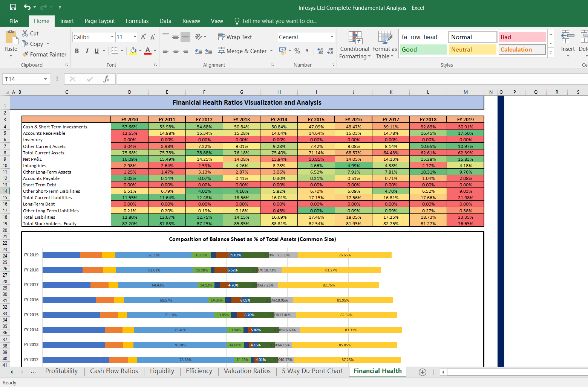Add a new sheet with the plus button

(423, 372)
